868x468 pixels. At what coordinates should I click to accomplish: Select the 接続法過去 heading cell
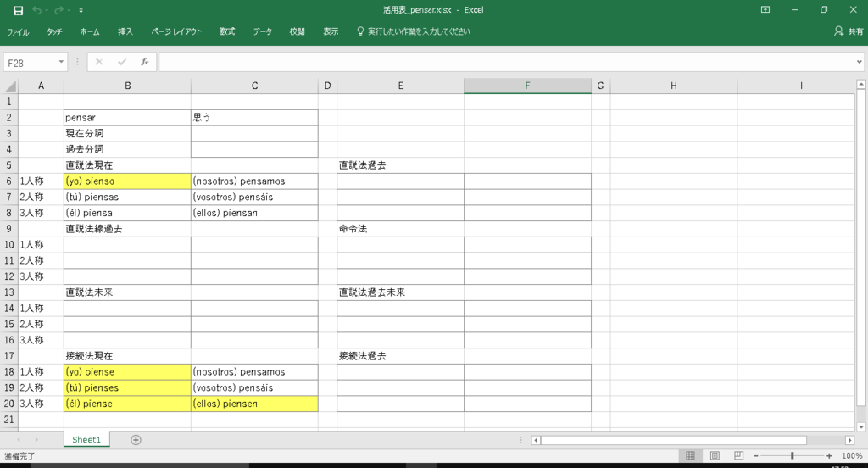point(400,356)
